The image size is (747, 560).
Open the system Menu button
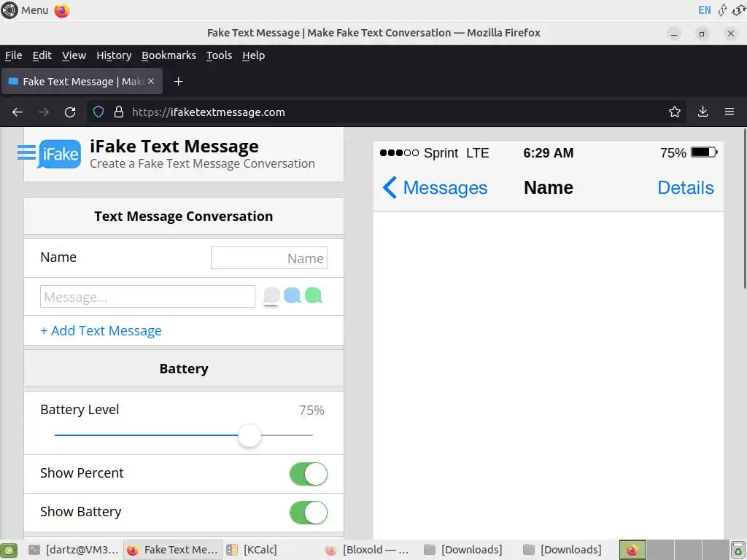pos(25,10)
